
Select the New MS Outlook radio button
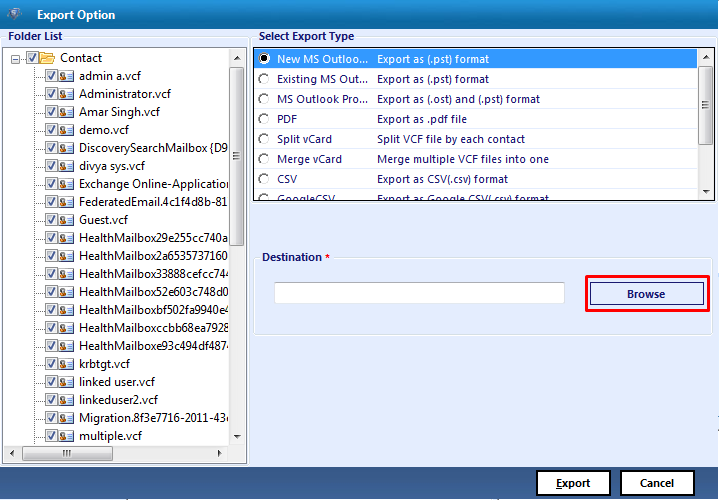coord(264,59)
